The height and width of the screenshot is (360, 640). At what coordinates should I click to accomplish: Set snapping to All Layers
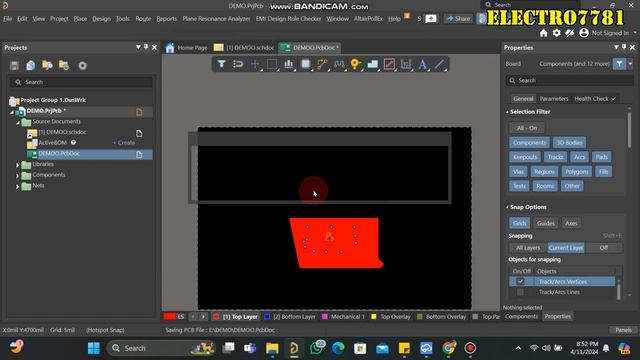point(528,248)
